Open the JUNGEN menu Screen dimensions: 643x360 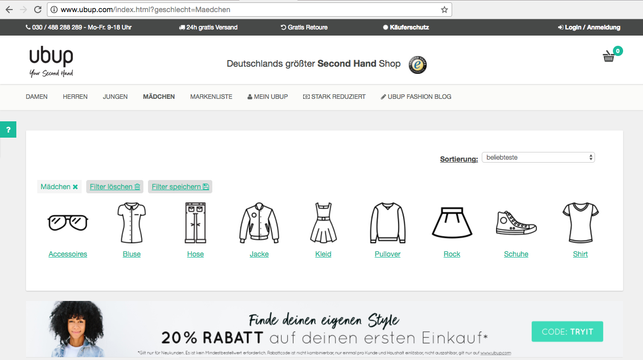click(x=115, y=97)
